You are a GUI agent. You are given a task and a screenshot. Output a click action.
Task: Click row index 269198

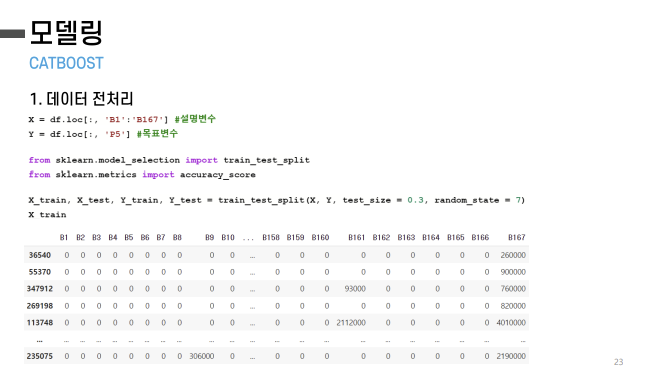tap(40, 306)
